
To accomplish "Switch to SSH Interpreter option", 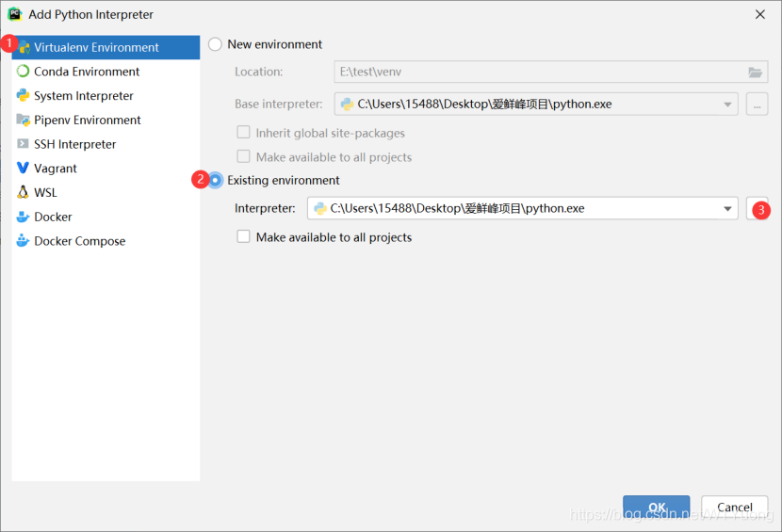I will [106, 144].
